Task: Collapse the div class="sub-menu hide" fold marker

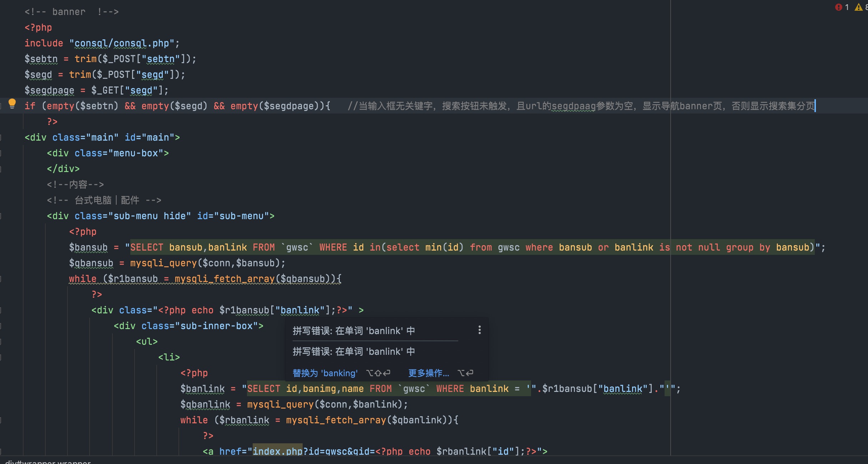Action: pyautogui.click(x=1, y=216)
